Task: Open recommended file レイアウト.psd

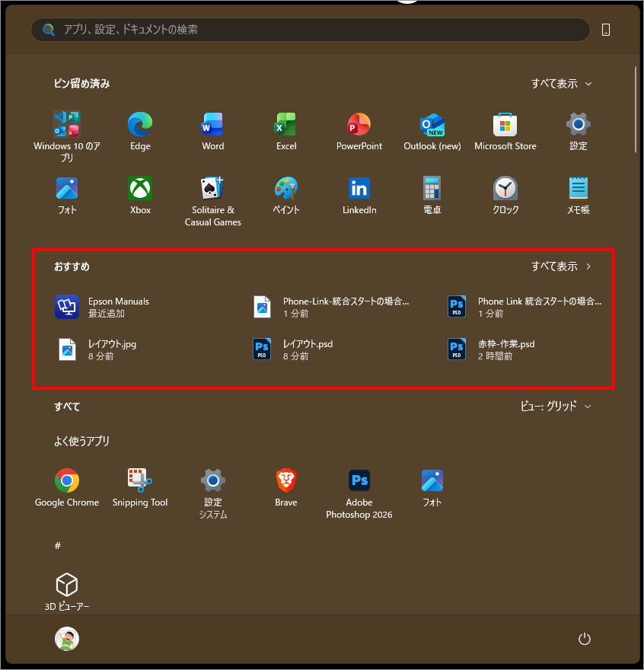Action: click(308, 349)
